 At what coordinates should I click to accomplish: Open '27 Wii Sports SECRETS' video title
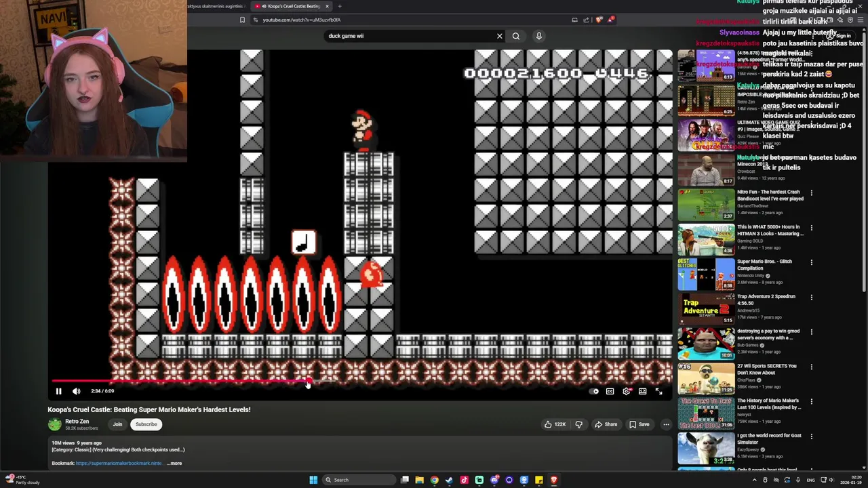(767, 369)
